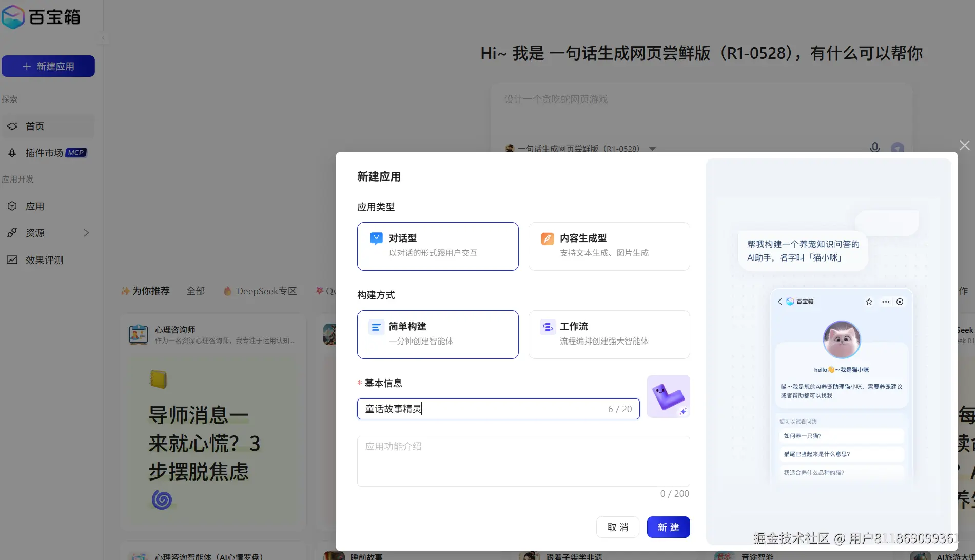Open 资源 in the sidebar
This screenshot has height=560, width=975.
pos(48,233)
